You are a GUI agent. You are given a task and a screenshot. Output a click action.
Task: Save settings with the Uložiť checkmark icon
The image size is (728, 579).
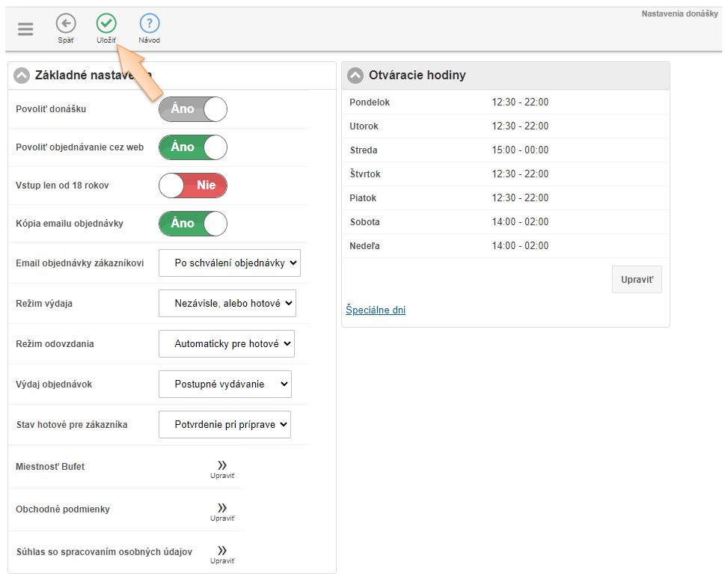(x=106, y=24)
